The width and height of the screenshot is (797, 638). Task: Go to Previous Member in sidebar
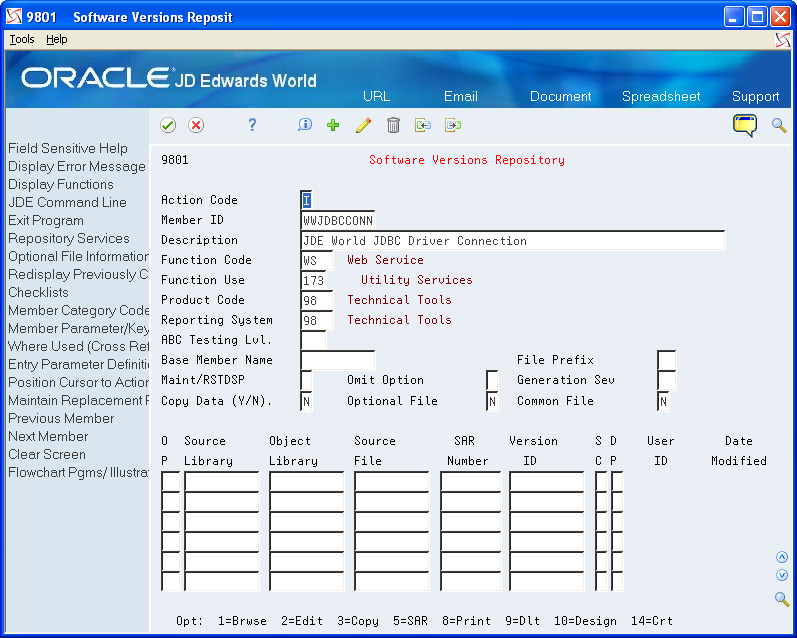(61, 418)
